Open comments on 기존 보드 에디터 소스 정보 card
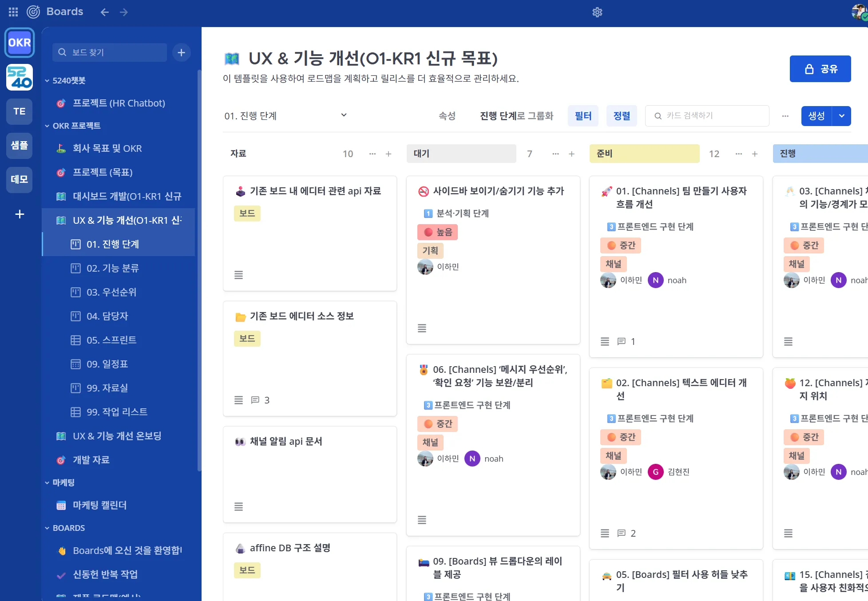The height and width of the screenshot is (601, 868). click(x=256, y=400)
